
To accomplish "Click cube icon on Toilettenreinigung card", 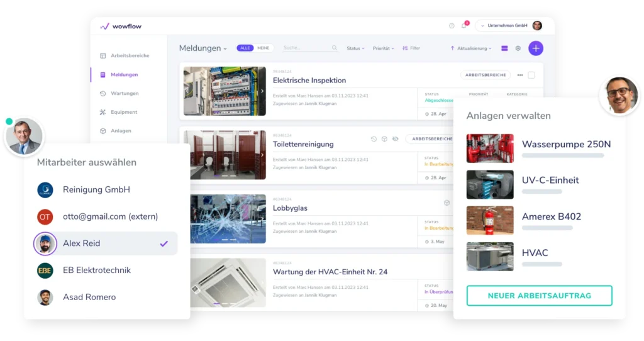I will point(384,139).
